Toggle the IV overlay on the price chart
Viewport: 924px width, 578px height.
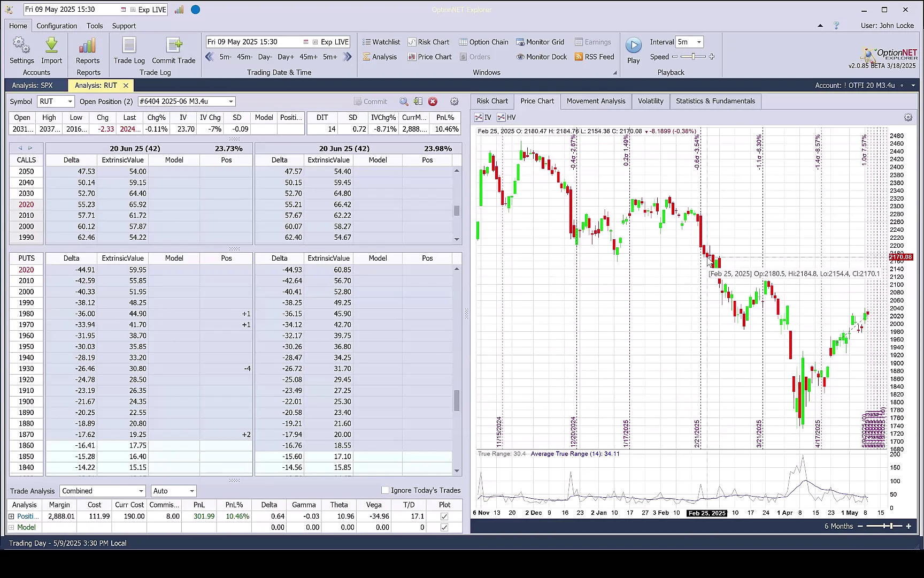[x=483, y=117]
